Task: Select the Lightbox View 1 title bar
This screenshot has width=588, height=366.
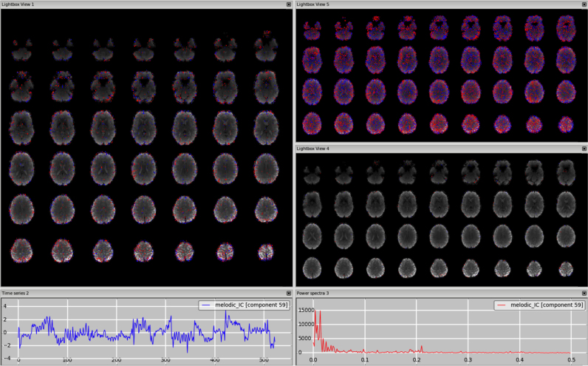Action: (111, 4)
